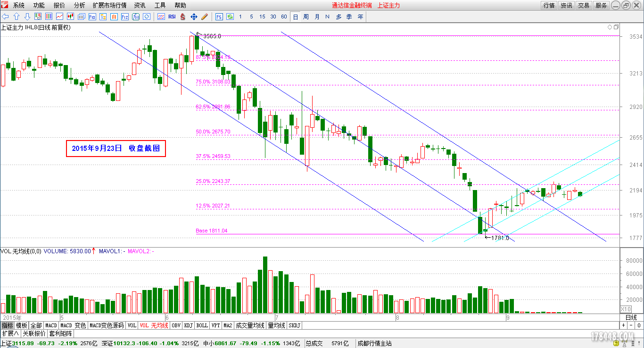The height and width of the screenshot is (348, 644).
Task: Open the candlestick chart icon
Action: [x=70, y=17]
